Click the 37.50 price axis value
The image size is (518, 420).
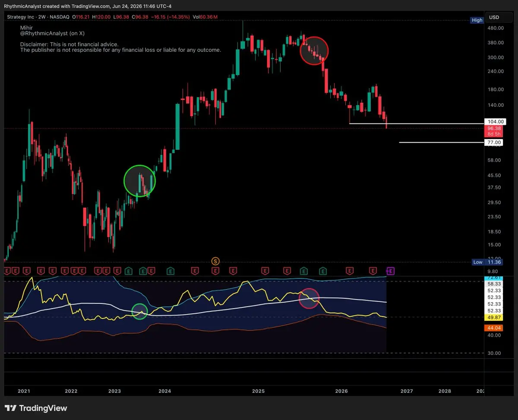coord(495,187)
